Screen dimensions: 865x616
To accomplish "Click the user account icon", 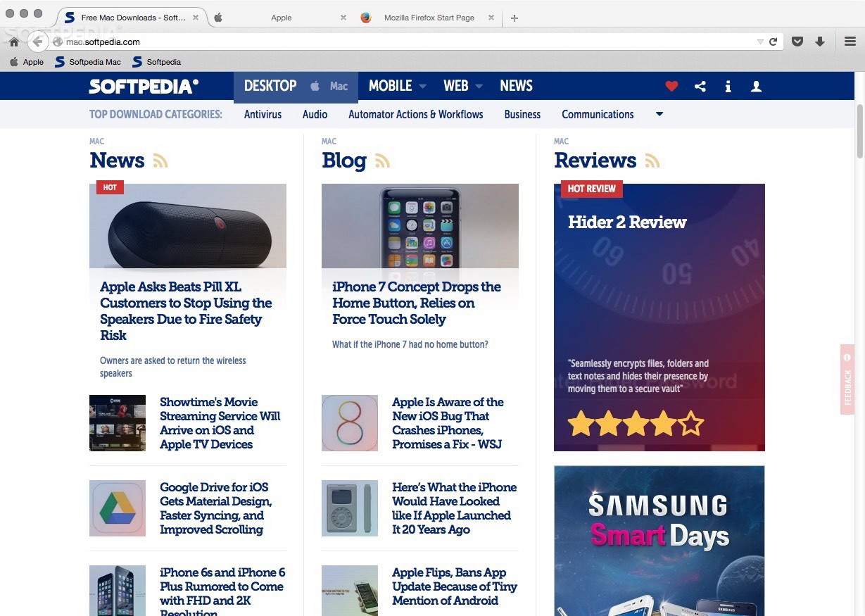I will tap(756, 86).
